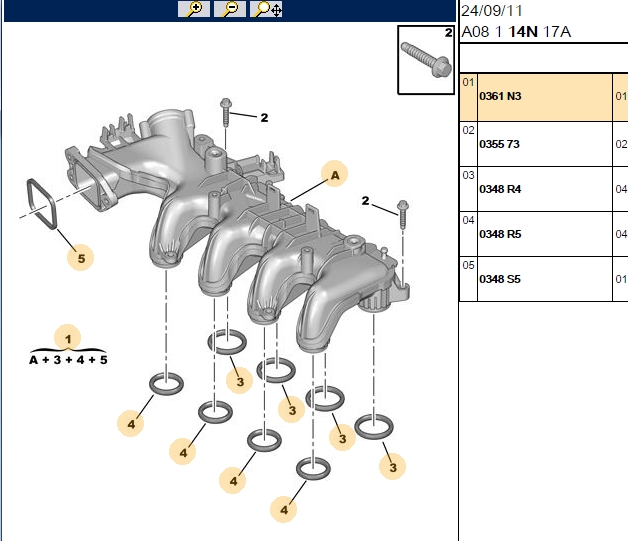Click reference cell 05 in parts table
Screen dimensions: 628x541
click(469, 279)
